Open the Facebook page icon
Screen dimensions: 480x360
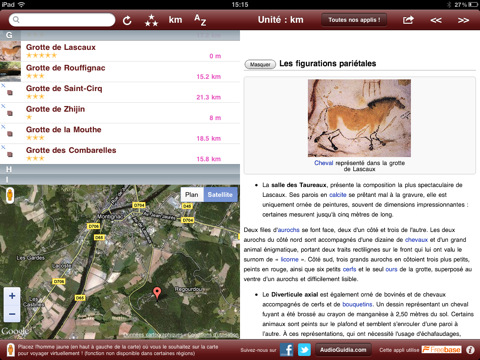click(286, 350)
